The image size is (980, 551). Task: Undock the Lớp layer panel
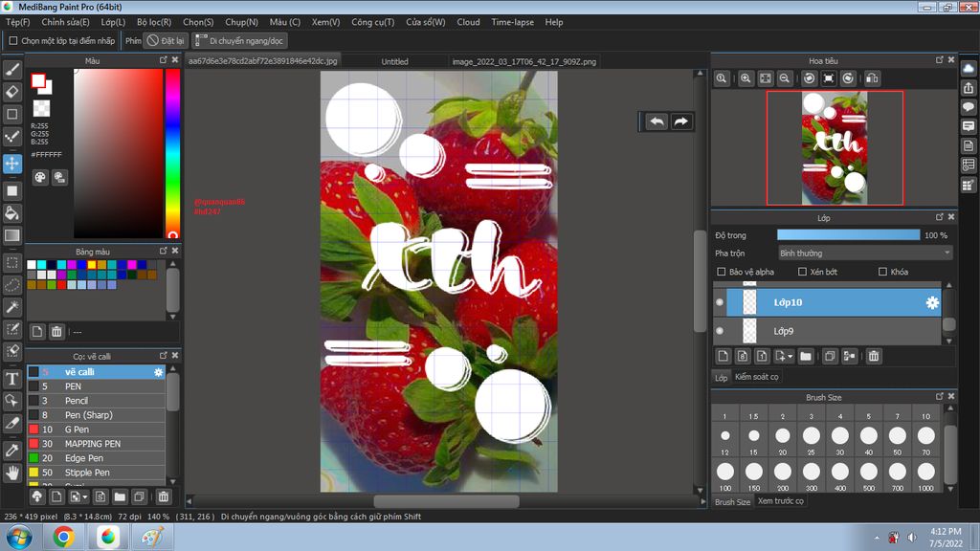pos(940,217)
